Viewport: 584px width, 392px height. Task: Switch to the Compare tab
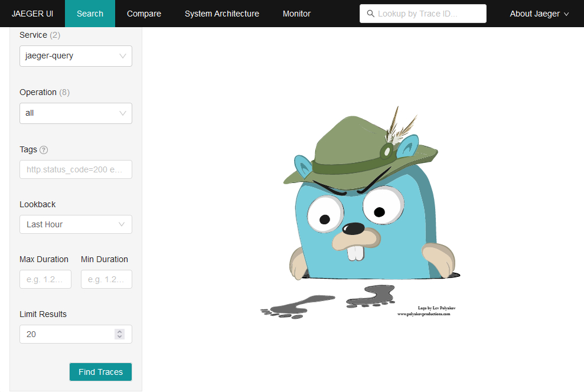(143, 14)
